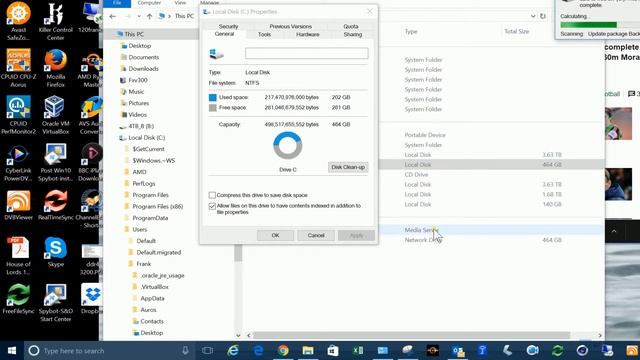Open Post Win10 Spybot desktop icon
The image size is (640, 360).
56,162
